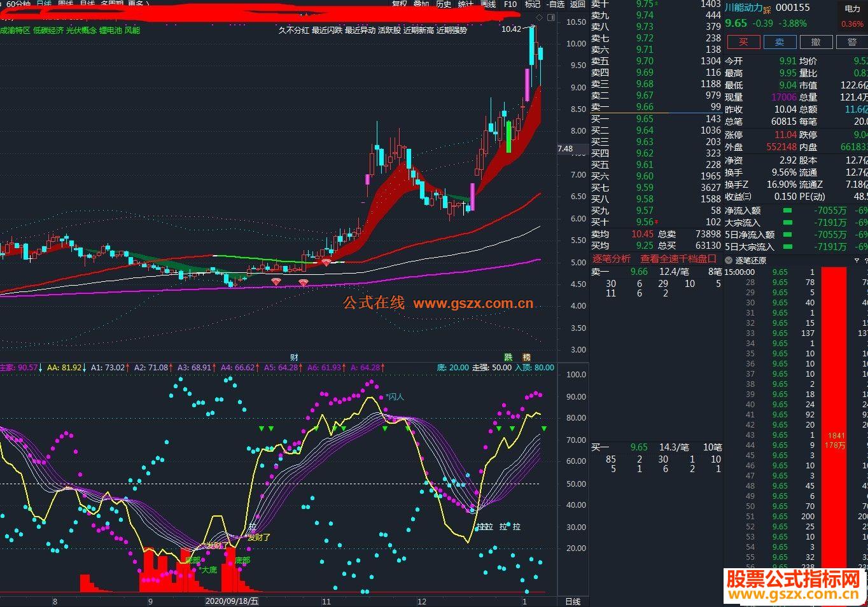Click the 近期新高 status tag

click(x=419, y=30)
